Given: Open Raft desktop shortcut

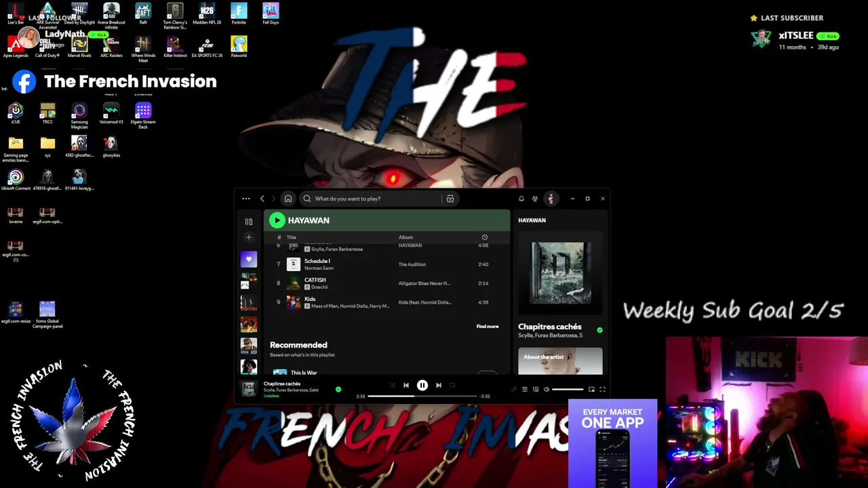Looking at the screenshot, I should pos(143,14).
